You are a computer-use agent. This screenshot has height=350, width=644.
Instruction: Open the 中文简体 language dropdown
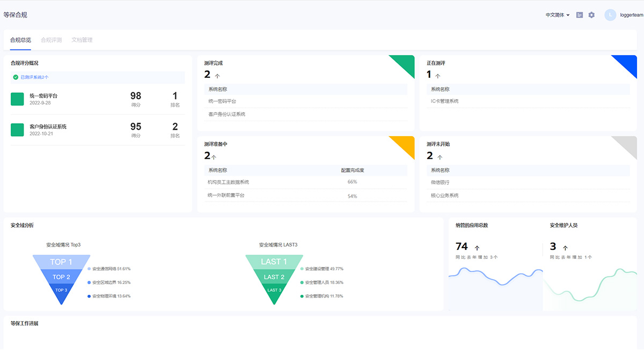[557, 15]
